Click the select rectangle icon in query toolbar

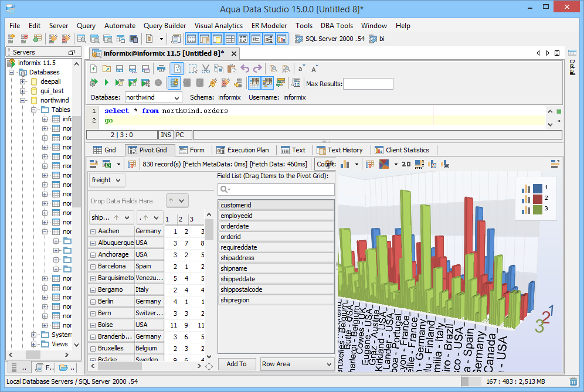[193, 69]
